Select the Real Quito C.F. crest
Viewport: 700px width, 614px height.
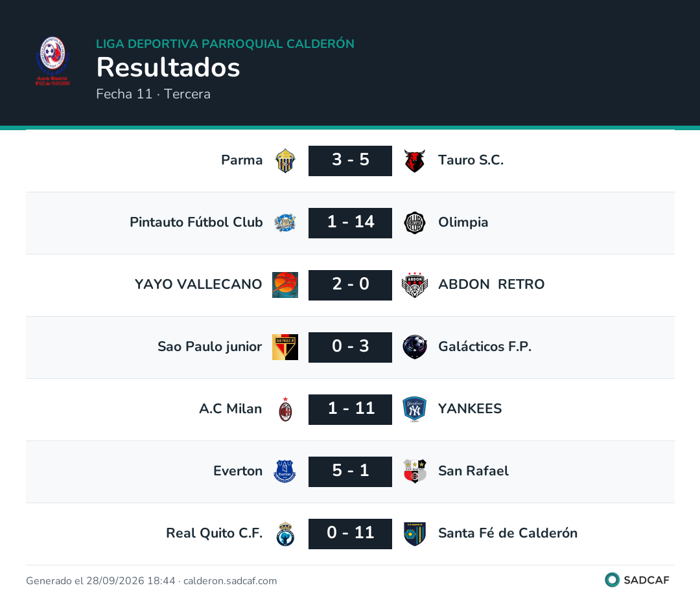click(285, 534)
